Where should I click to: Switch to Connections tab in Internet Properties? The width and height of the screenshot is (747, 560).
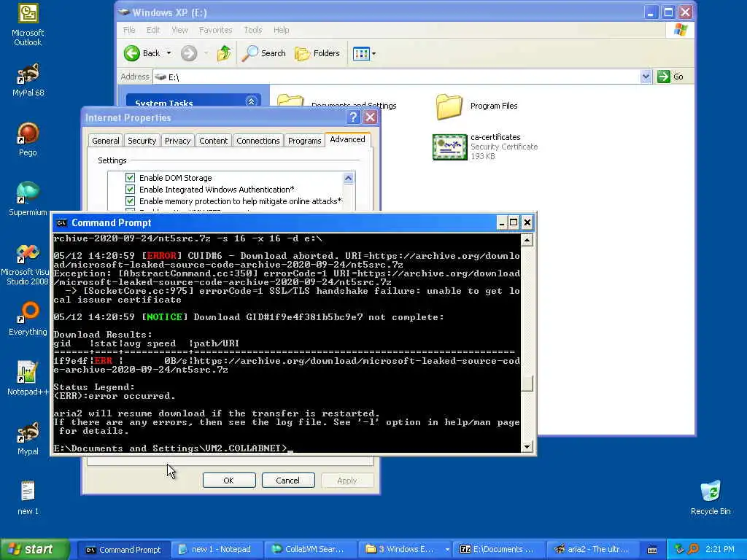(258, 141)
